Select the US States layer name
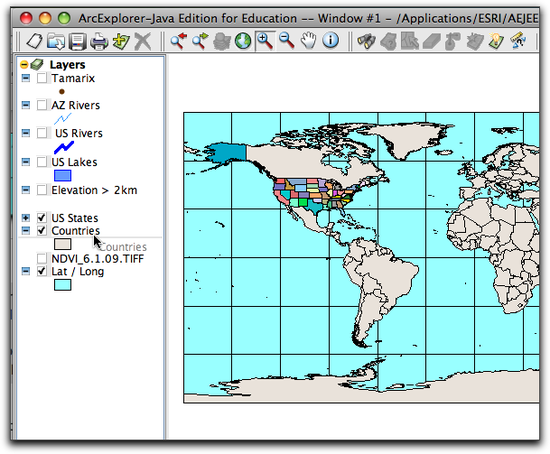 click(x=75, y=218)
